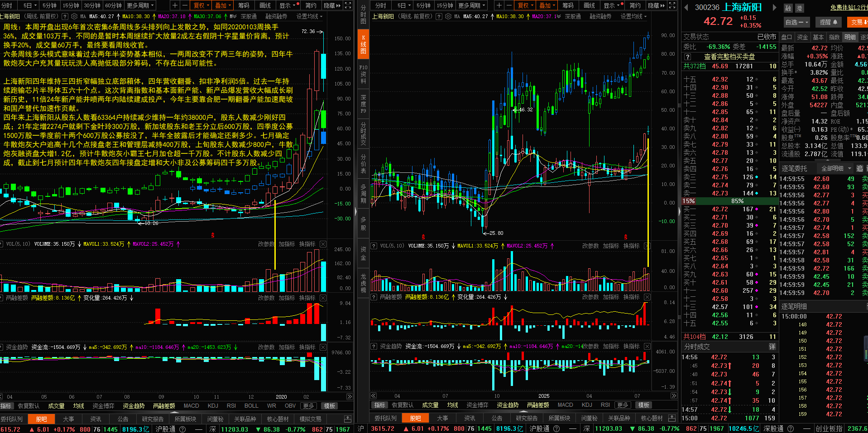This screenshot has height=433, width=868.
Task: Zoom out on the left chart with minus
Action: pos(185,5)
